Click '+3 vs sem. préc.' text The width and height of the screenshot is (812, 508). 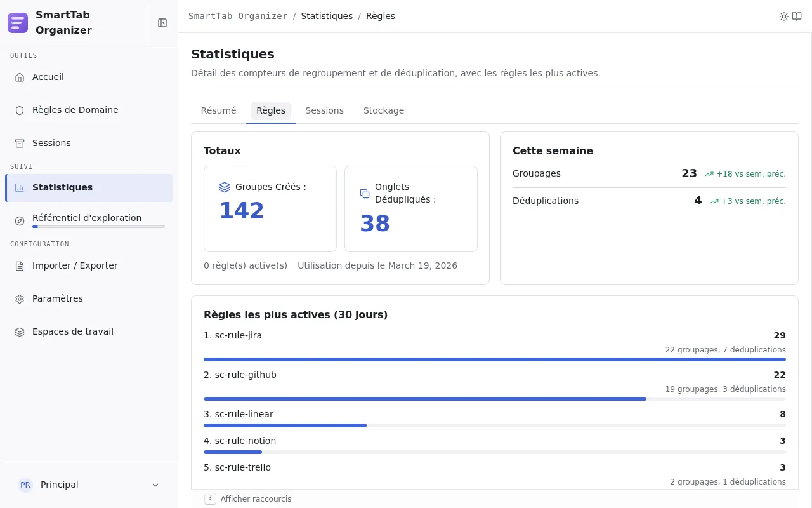tap(754, 201)
